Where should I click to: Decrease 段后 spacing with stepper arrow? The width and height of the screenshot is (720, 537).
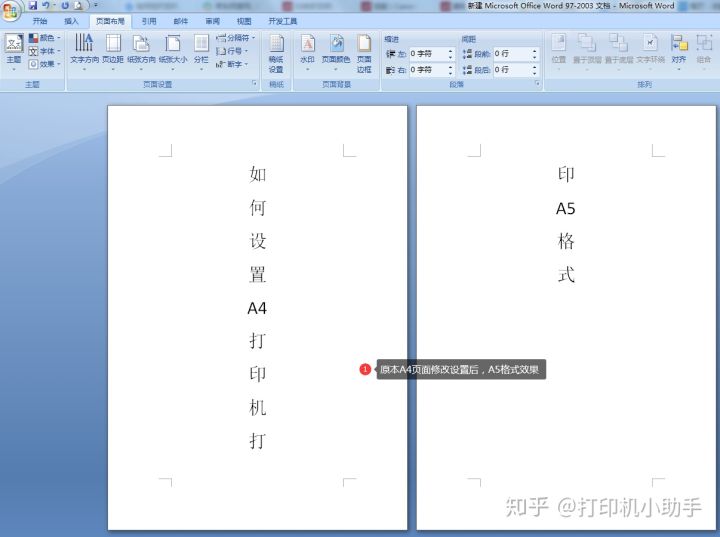tap(535, 73)
